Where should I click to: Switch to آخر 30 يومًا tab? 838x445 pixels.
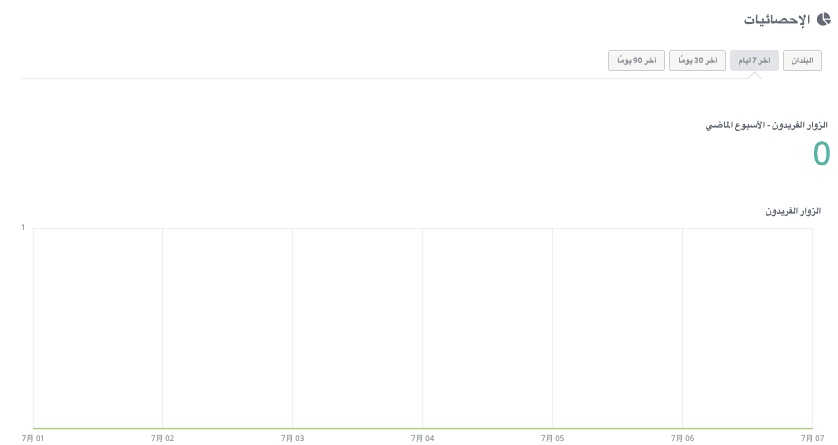coord(697,60)
